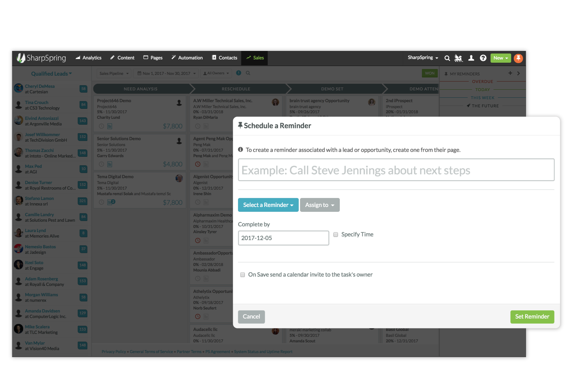Screen dimensions: 588x380
Task: Open the Automation menu
Action: tap(187, 58)
